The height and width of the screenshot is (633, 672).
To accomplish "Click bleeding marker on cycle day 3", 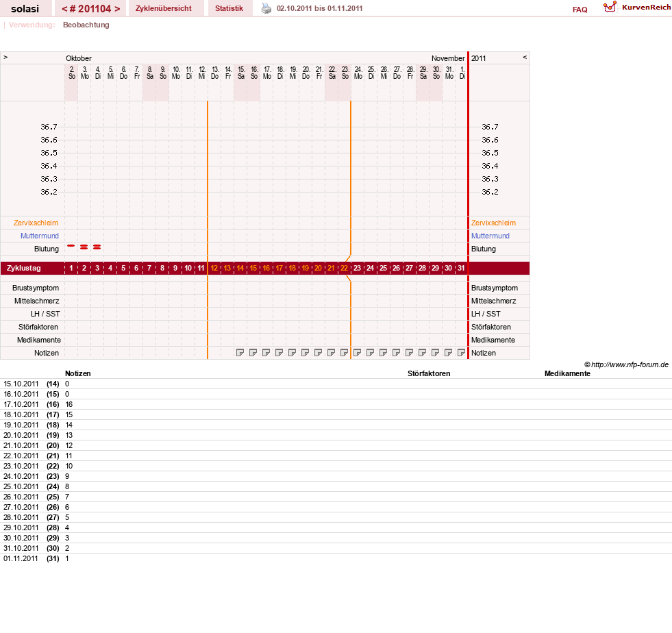I will tap(97, 247).
